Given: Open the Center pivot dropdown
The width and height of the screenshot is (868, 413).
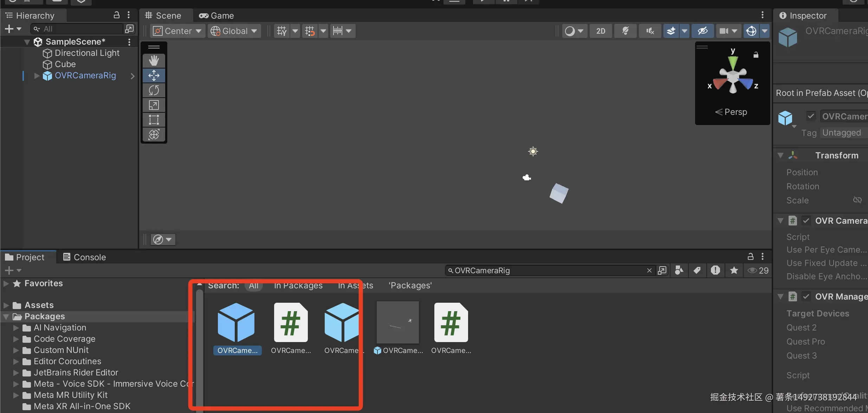Looking at the screenshot, I should (178, 31).
